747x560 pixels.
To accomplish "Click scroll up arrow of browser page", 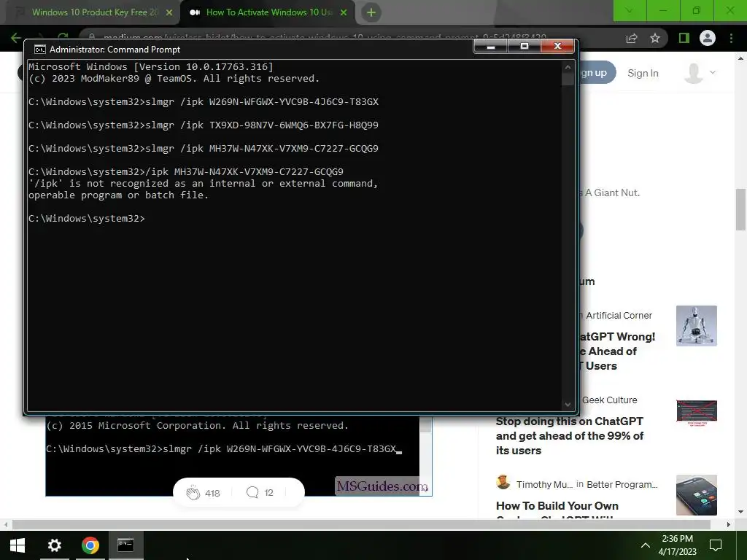I will click(740, 58).
